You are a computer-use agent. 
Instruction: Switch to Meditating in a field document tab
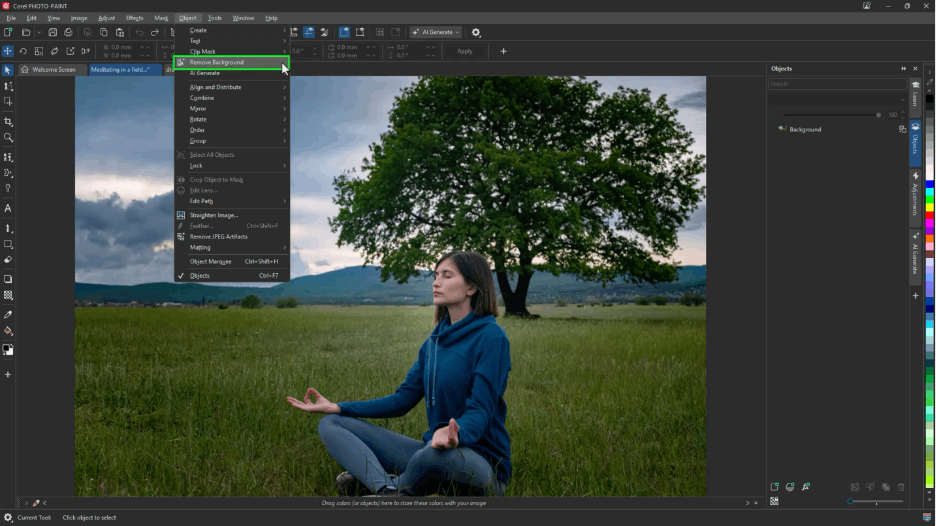[125, 70]
